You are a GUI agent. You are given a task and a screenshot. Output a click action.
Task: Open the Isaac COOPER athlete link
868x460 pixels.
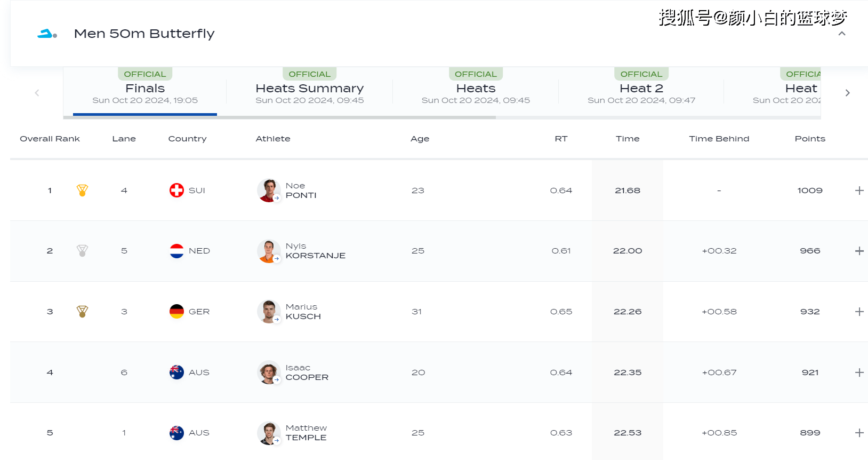pyautogui.click(x=307, y=372)
